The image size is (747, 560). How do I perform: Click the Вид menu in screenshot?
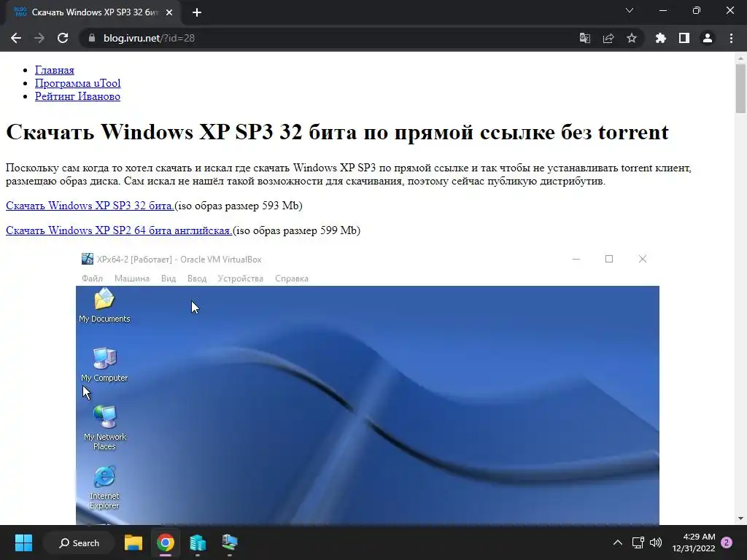coord(169,279)
